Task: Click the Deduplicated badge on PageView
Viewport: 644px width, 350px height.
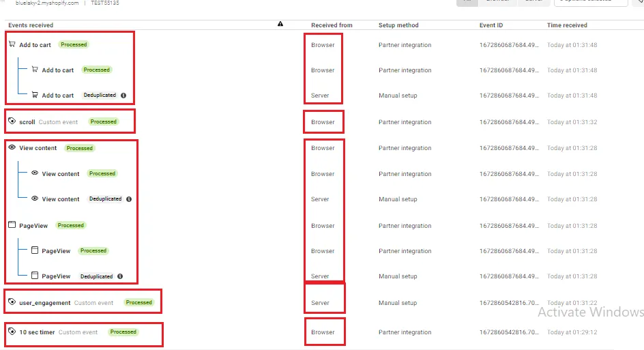Action: (96, 276)
